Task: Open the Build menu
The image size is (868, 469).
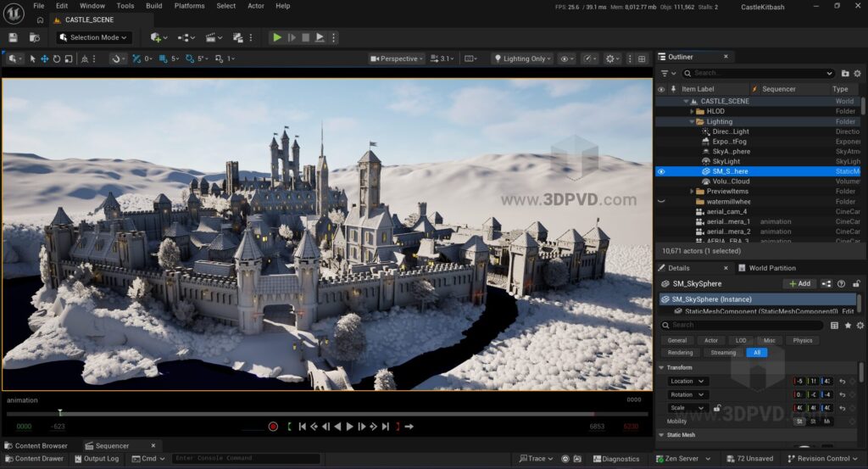Action: tap(153, 6)
